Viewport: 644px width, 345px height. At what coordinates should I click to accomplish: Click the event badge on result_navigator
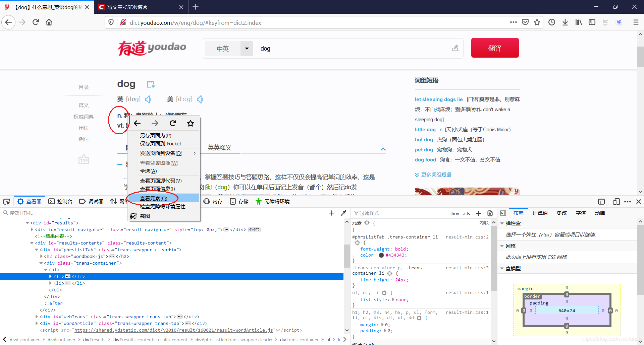(254, 229)
